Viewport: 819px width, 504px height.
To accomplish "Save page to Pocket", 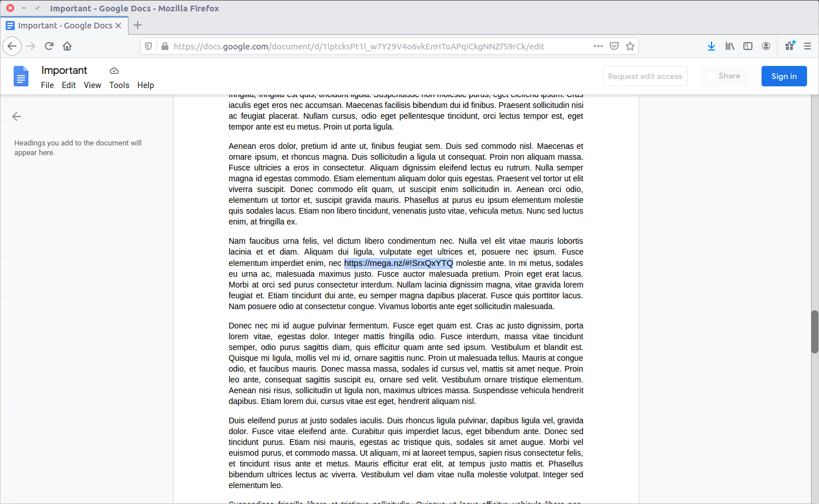I will point(614,46).
